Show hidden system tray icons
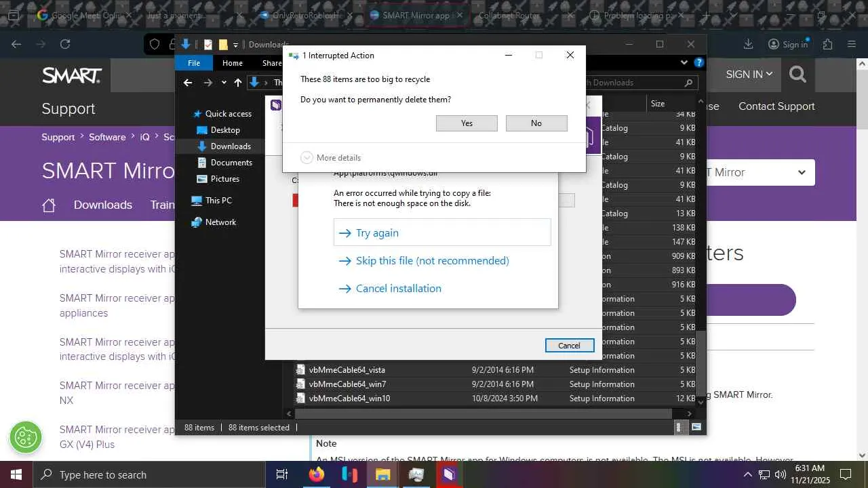868x488 pixels. pos(748,474)
